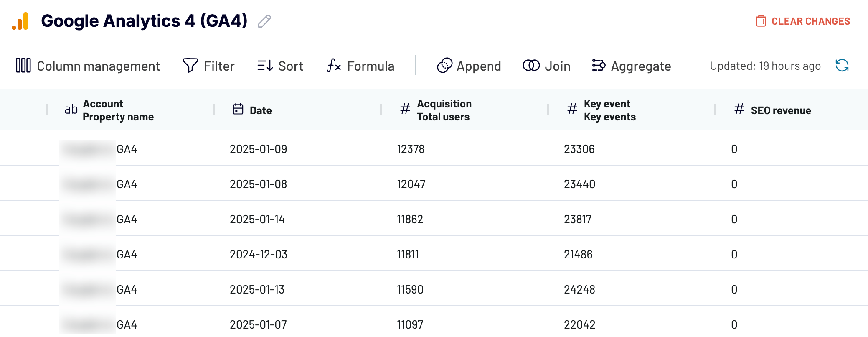Click total users value 11590
This screenshot has width=868, height=337.
tap(410, 290)
